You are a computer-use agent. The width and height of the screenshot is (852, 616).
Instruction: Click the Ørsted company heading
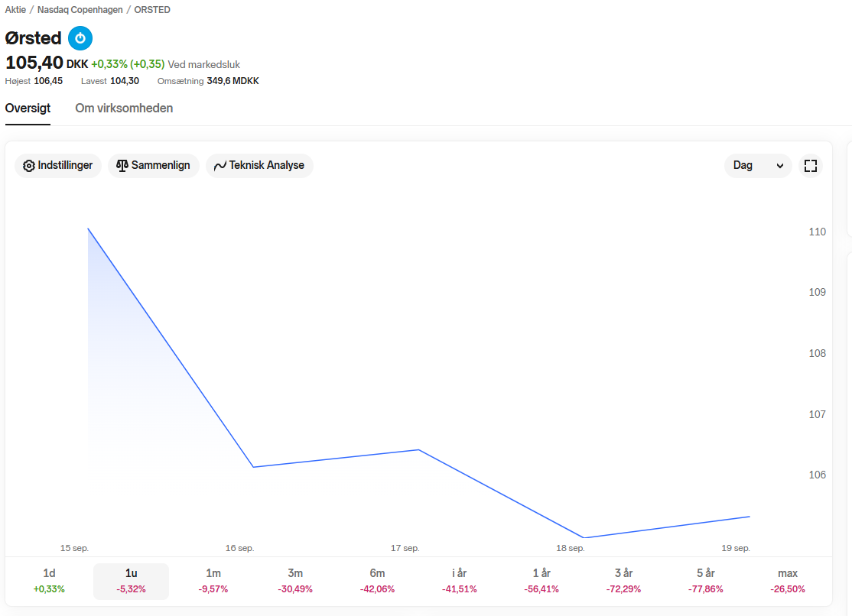(33, 38)
